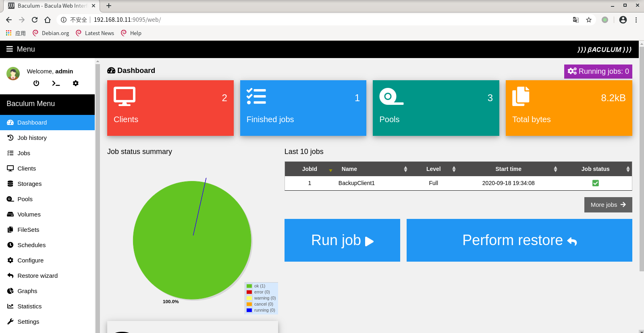Sort the table by Name column
The image size is (644, 333).
tap(349, 169)
